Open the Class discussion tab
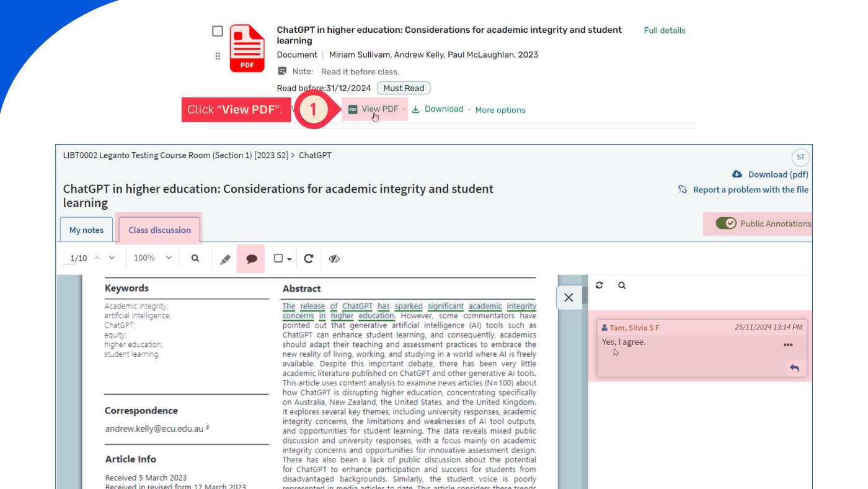This screenshot has width=868, height=489. point(159,230)
